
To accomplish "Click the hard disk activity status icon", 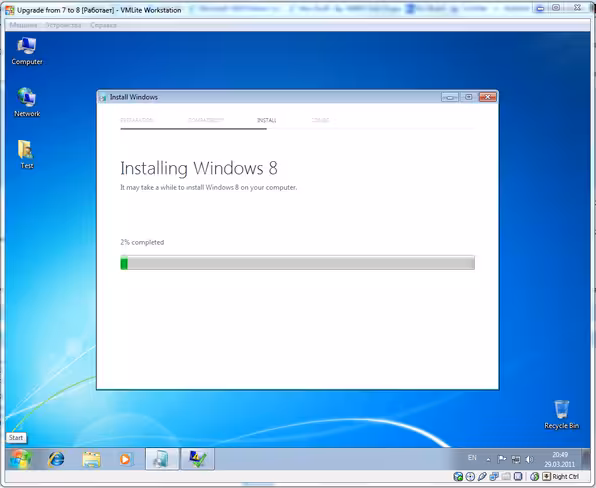I will (458, 476).
